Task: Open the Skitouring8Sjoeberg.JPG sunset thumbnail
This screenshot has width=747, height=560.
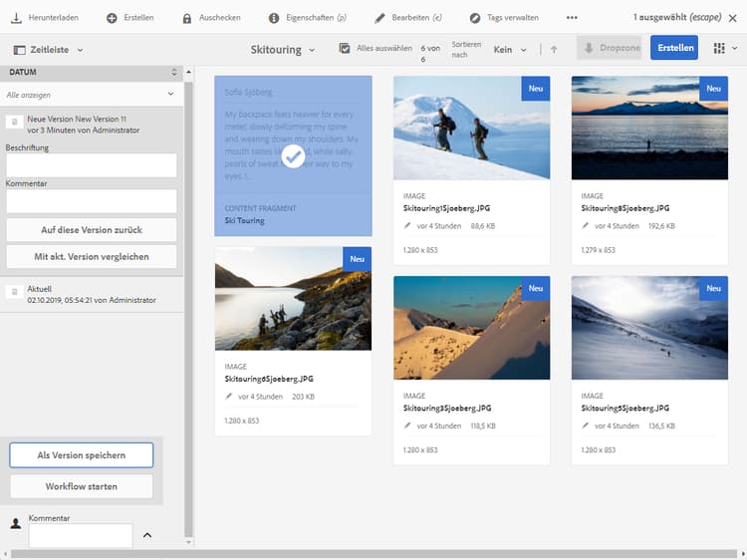Action: 649,128
